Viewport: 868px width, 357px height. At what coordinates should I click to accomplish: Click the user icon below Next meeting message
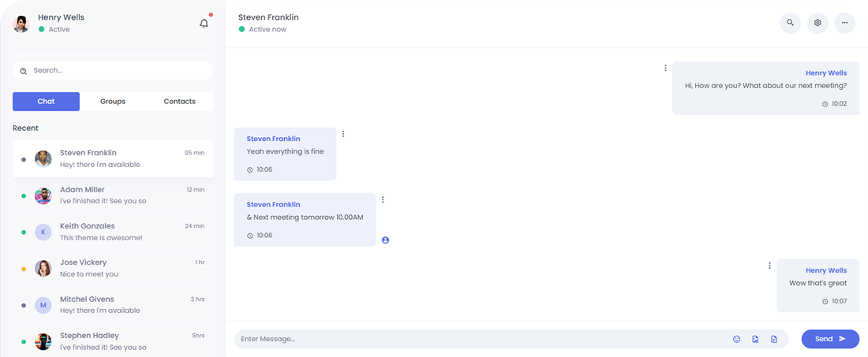(385, 240)
